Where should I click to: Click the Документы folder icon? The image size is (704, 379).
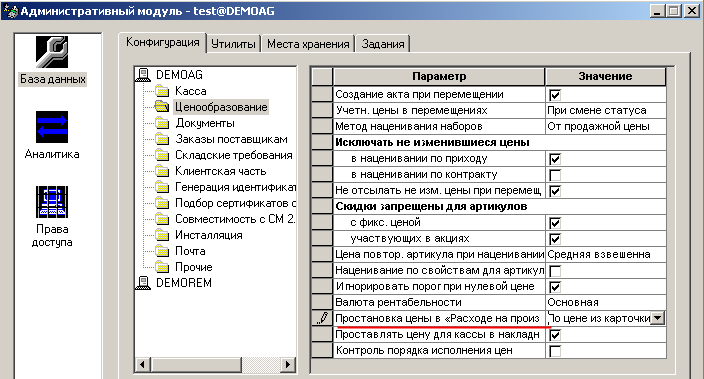162,123
